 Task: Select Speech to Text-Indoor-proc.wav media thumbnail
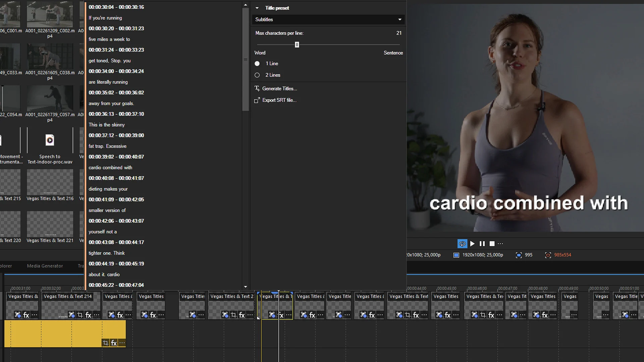pyautogui.click(x=50, y=140)
